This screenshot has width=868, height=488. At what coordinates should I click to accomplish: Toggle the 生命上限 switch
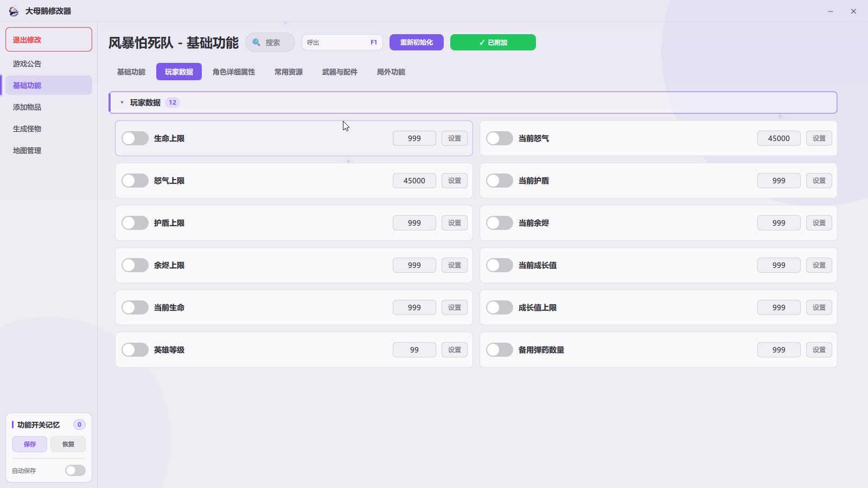135,138
